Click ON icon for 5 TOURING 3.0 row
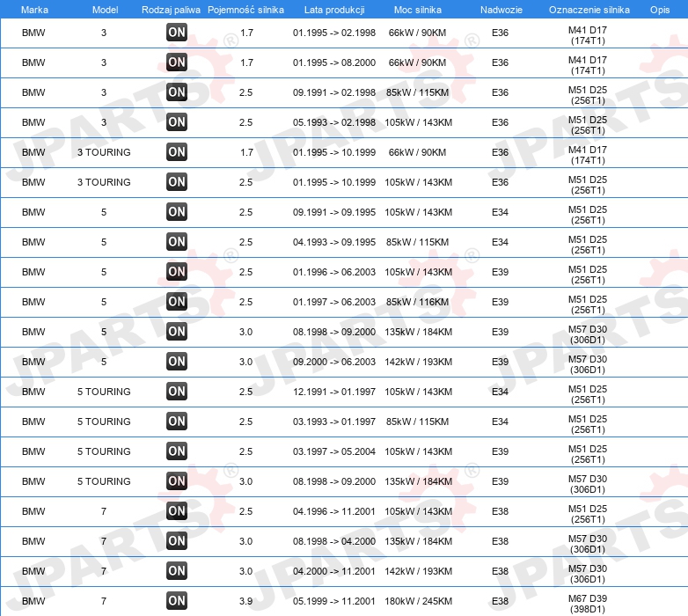This screenshot has height=616, width=688. (x=177, y=481)
